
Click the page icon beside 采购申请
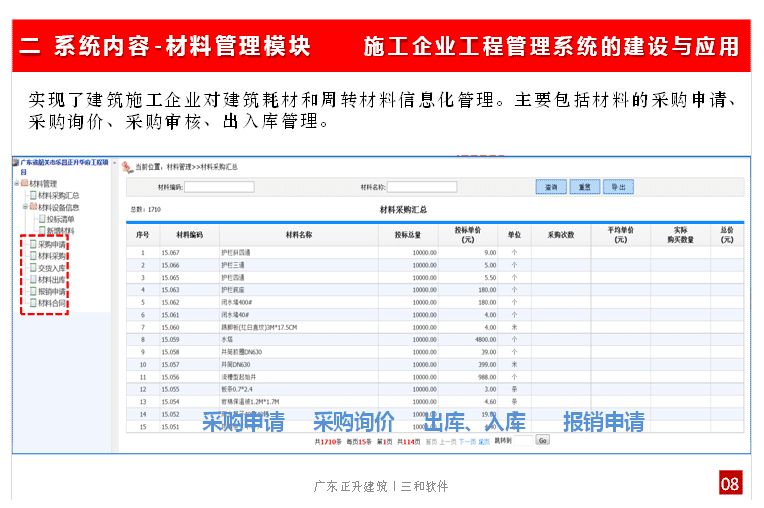[33, 245]
